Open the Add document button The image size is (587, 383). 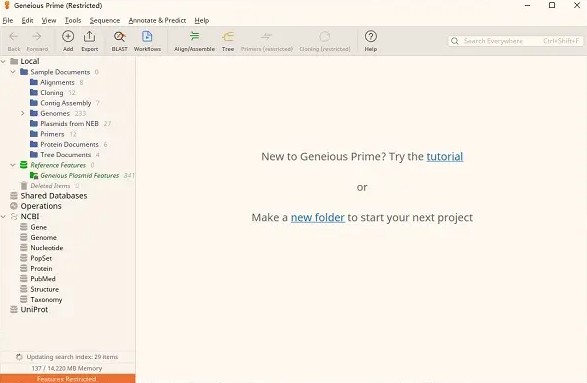click(68, 41)
